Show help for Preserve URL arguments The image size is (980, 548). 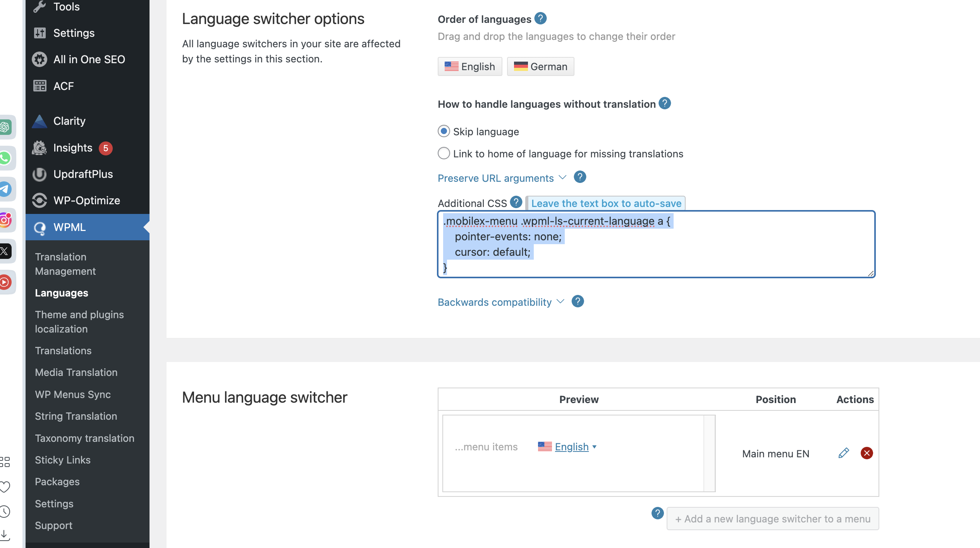pos(580,177)
